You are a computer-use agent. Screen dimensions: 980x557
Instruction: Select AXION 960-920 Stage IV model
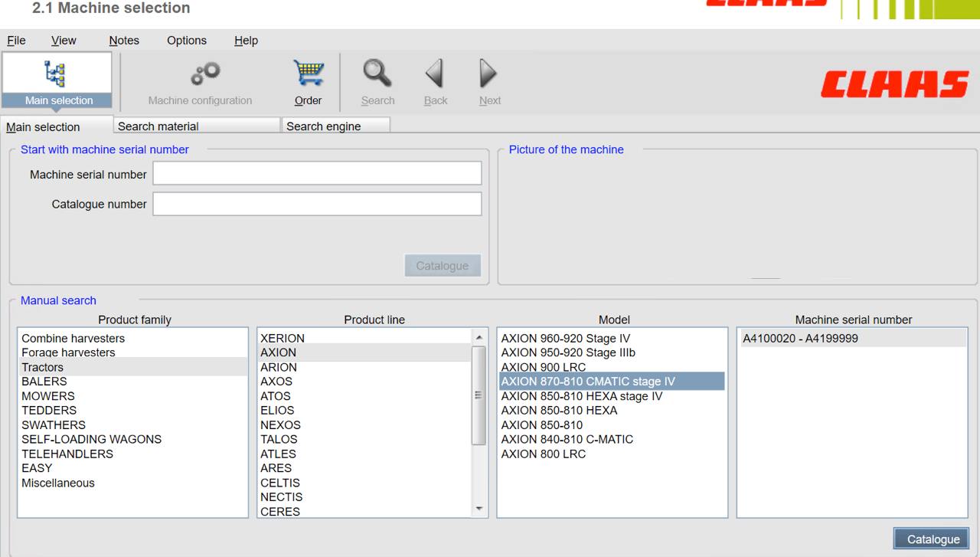(612, 338)
